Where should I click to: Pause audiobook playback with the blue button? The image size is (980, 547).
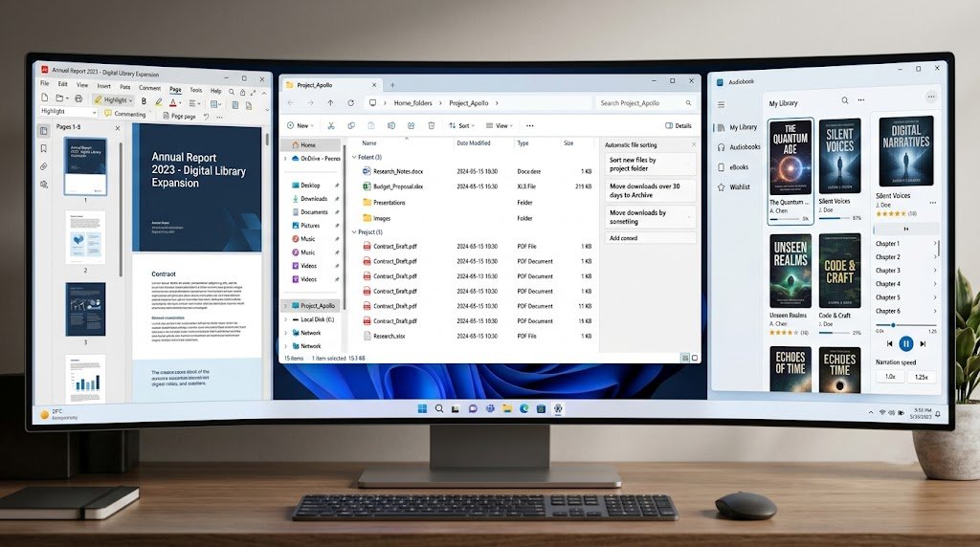(x=905, y=343)
